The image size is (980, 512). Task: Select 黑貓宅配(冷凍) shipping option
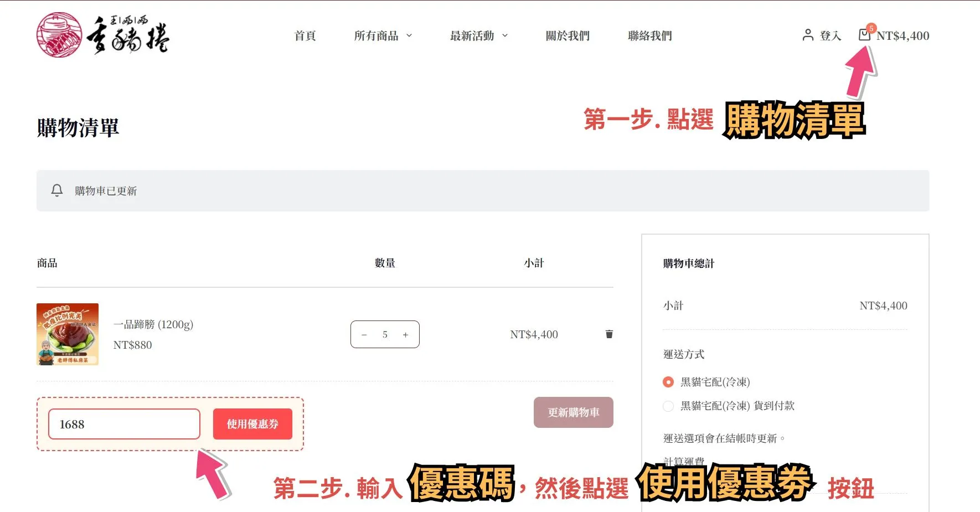click(668, 382)
